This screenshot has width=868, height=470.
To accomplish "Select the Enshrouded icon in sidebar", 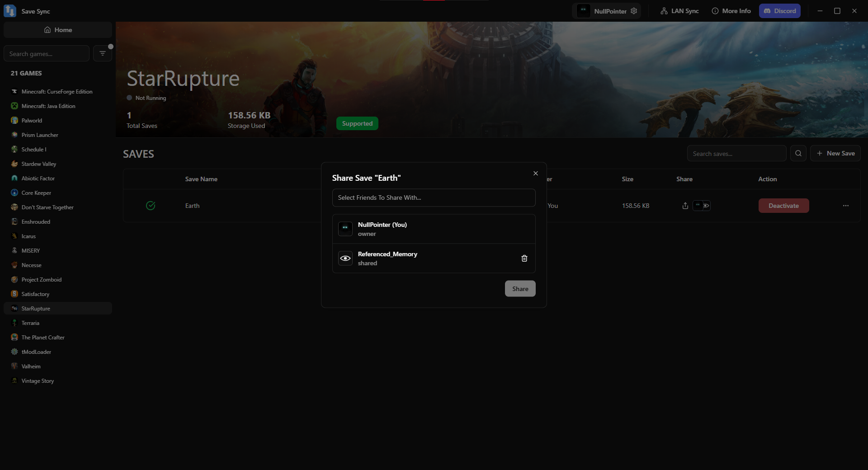I will pos(14,222).
